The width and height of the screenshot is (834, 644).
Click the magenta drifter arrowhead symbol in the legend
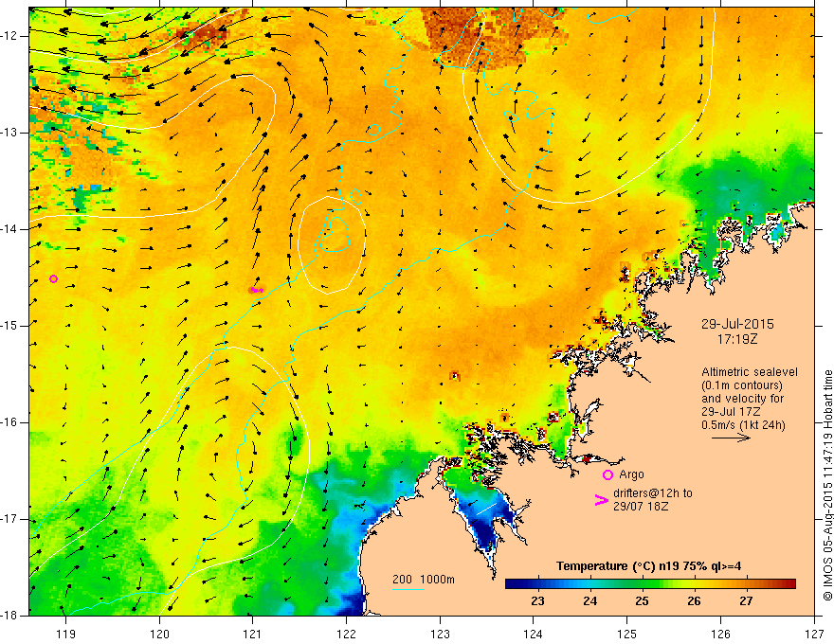(x=601, y=500)
